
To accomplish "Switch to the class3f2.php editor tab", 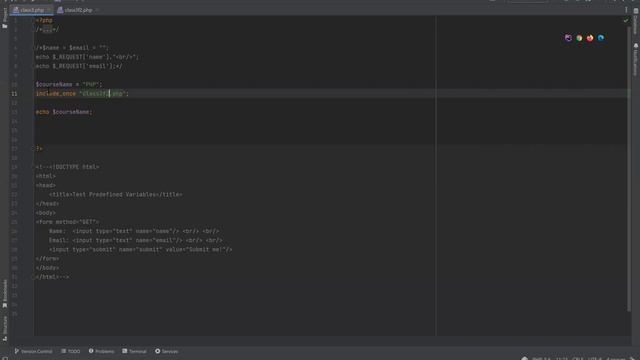I will point(78,10).
